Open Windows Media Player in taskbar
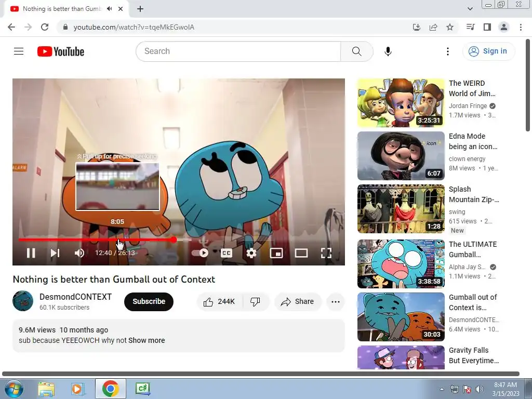The height and width of the screenshot is (399, 532). point(78,389)
